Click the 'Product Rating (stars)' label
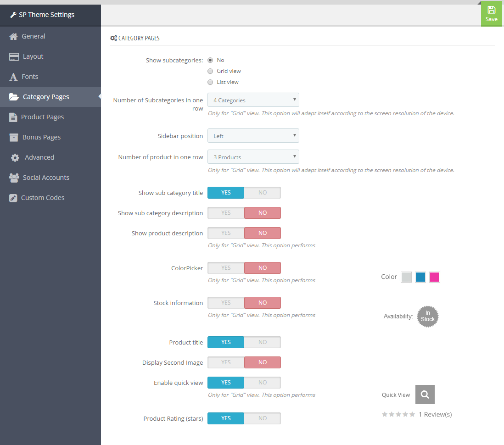The image size is (504, 445). [x=173, y=419]
